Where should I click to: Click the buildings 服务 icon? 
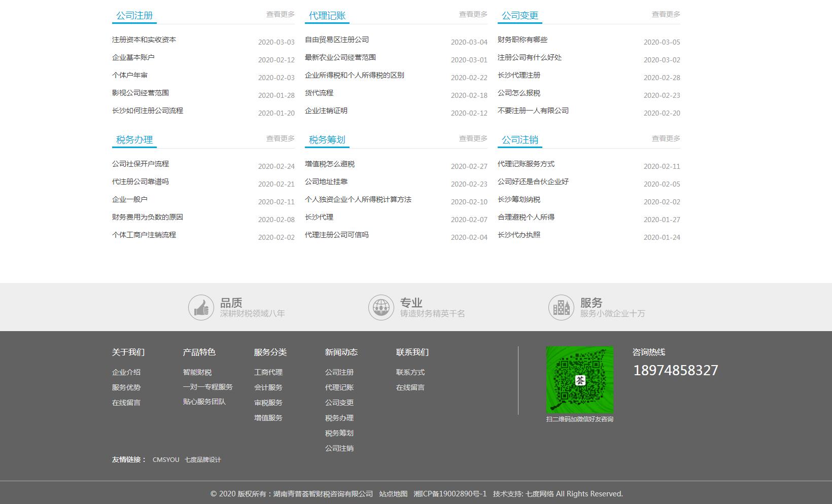561,307
